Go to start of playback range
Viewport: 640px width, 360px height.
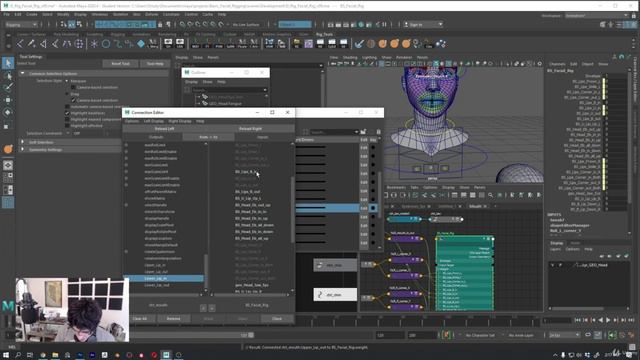click(577, 320)
